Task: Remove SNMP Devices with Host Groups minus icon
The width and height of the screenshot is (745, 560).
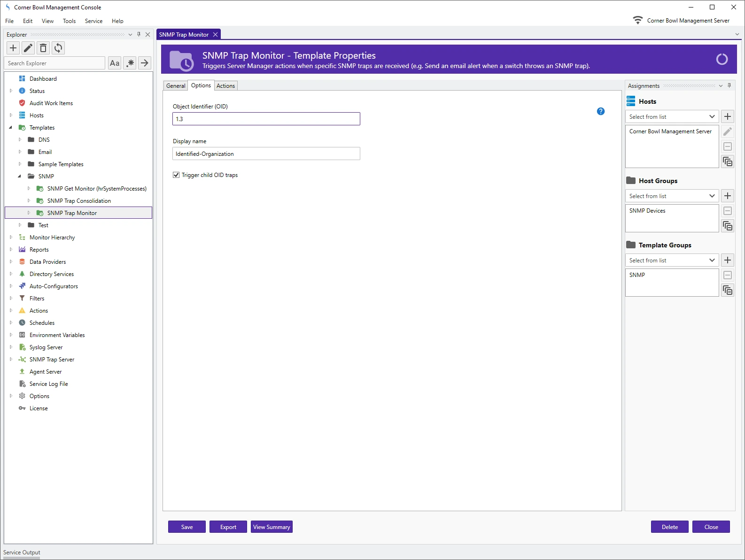Action: pyautogui.click(x=727, y=211)
